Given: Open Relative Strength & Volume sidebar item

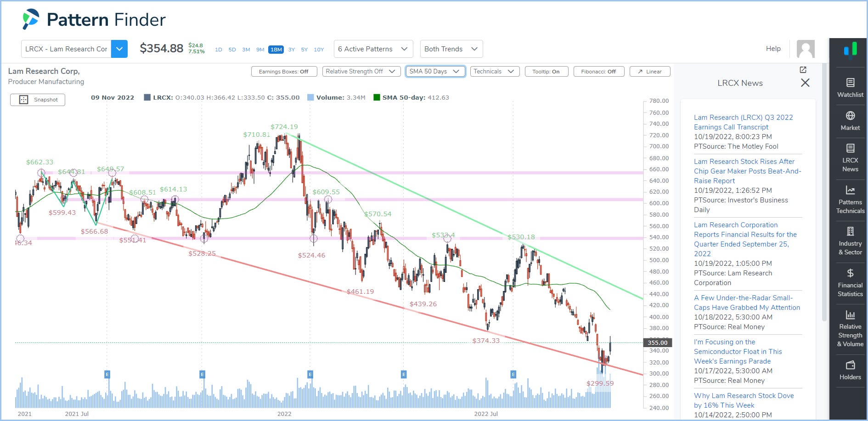Looking at the screenshot, I should (850, 329).
